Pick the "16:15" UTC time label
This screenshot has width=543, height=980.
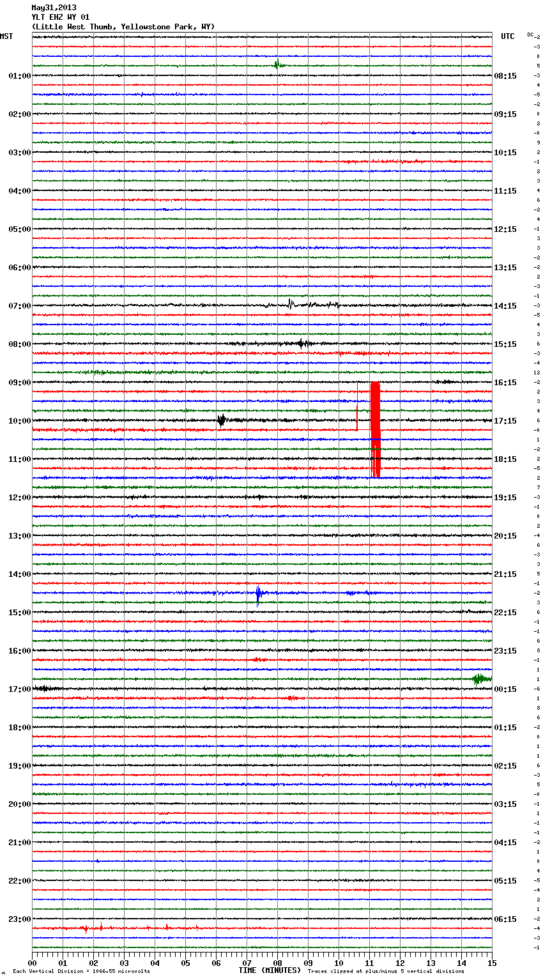coord(505,383)
